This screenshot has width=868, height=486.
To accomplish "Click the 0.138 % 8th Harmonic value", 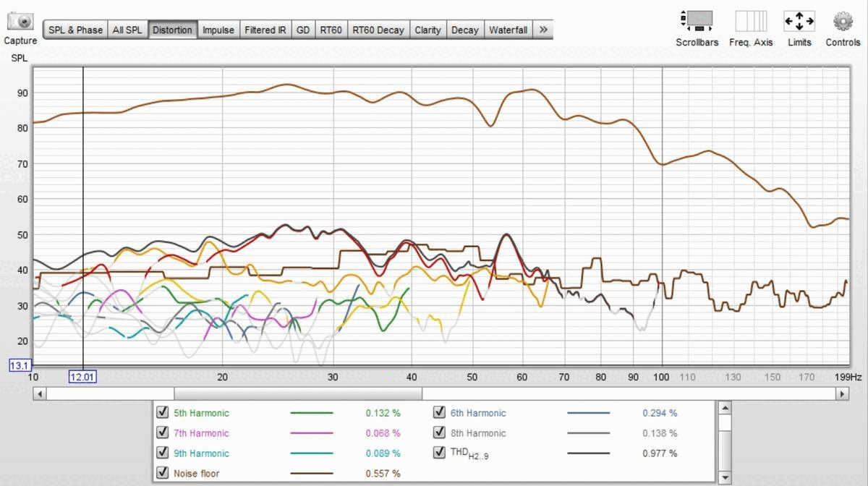I will [x=660, y=433].
